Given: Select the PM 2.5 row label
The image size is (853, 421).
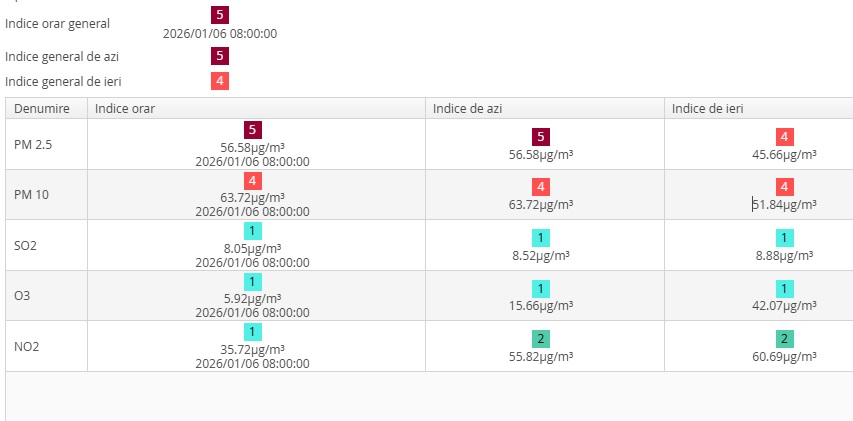Looking at the screenshot, I should 33,145.
